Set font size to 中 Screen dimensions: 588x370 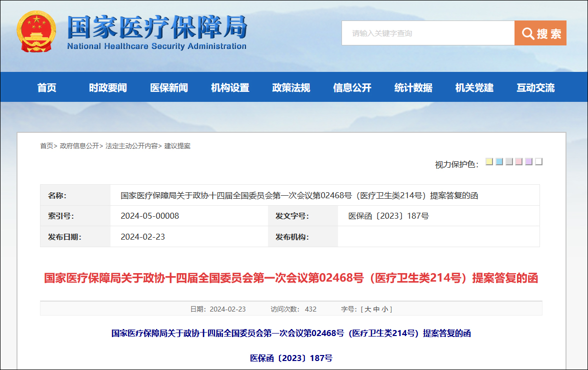tap(376, 310)
